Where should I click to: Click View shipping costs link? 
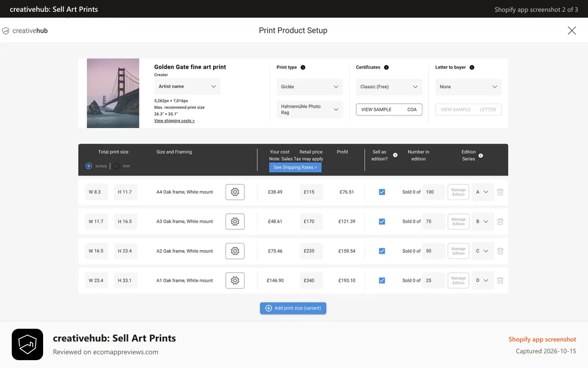coord(174,121)
